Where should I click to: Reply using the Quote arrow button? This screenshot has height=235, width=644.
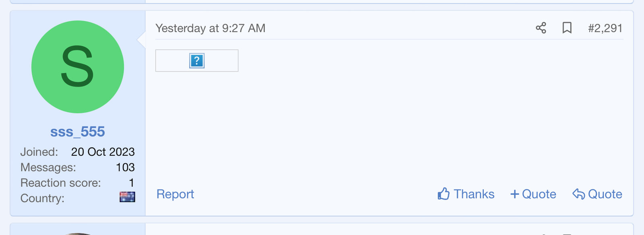[x=597, y=194]
